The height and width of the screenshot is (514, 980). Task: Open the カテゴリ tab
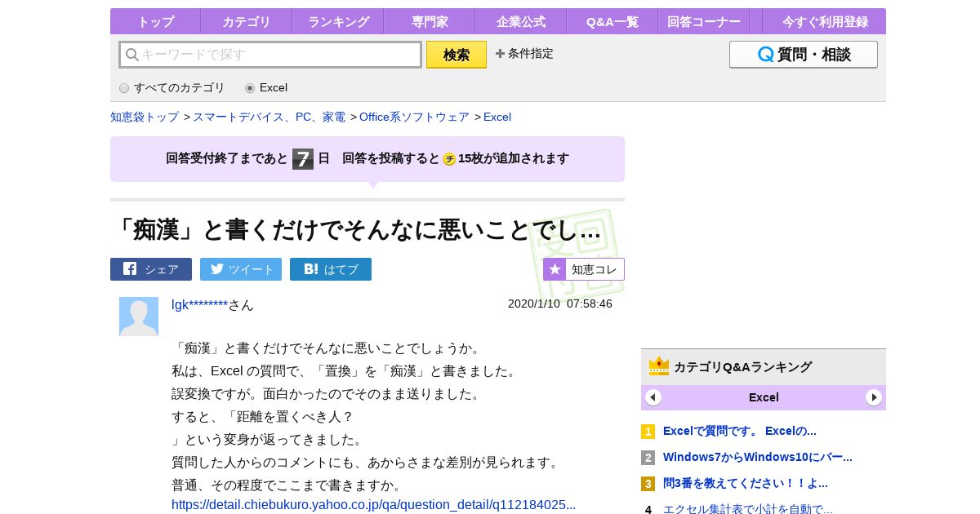pyautogui.click(x=246, y=21)
